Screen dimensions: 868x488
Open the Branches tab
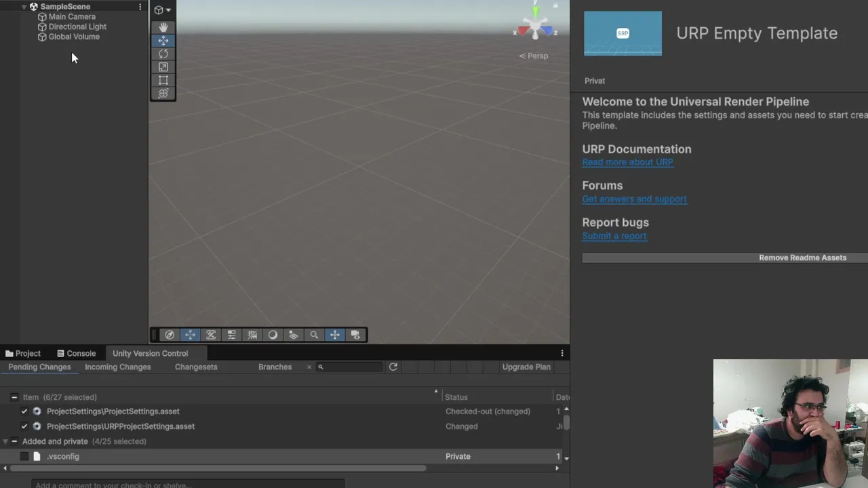275,367
